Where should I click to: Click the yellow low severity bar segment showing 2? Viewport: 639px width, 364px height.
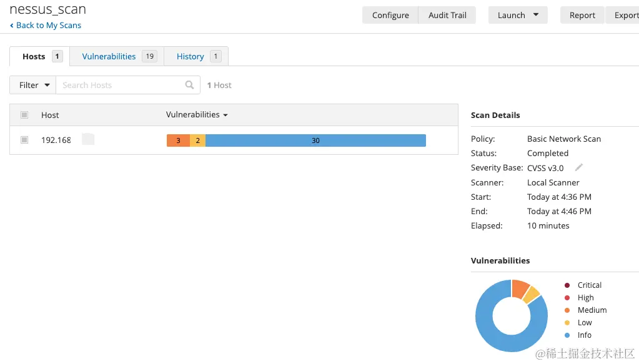coord(197,140)
